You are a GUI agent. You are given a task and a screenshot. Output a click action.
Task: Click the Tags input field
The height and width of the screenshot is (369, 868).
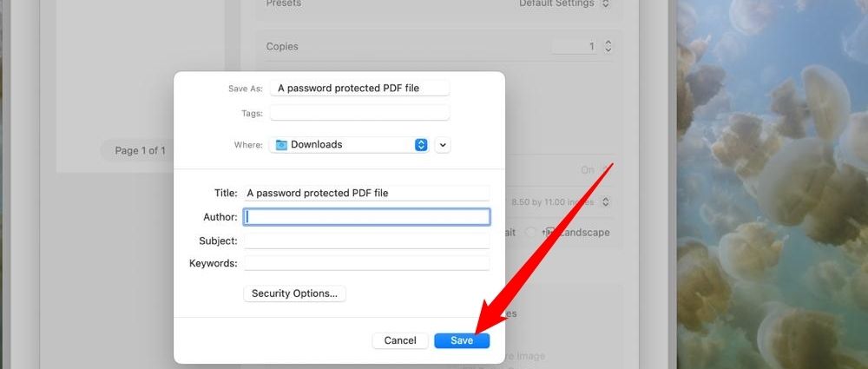[x=360, y=113]
